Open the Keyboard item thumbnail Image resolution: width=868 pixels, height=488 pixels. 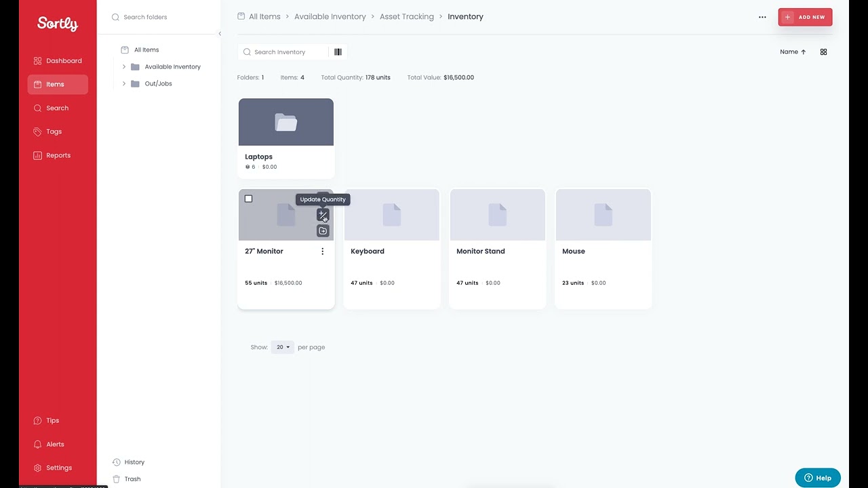pos(392,216)
